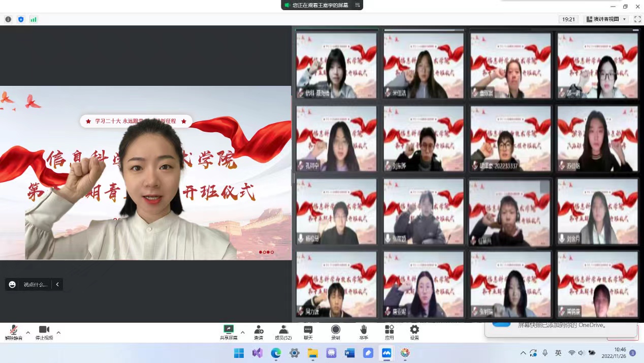The height and width of the screenshot is (363, 644).
Task: Open the chat (聊天) panel
Action: [308, 332]
